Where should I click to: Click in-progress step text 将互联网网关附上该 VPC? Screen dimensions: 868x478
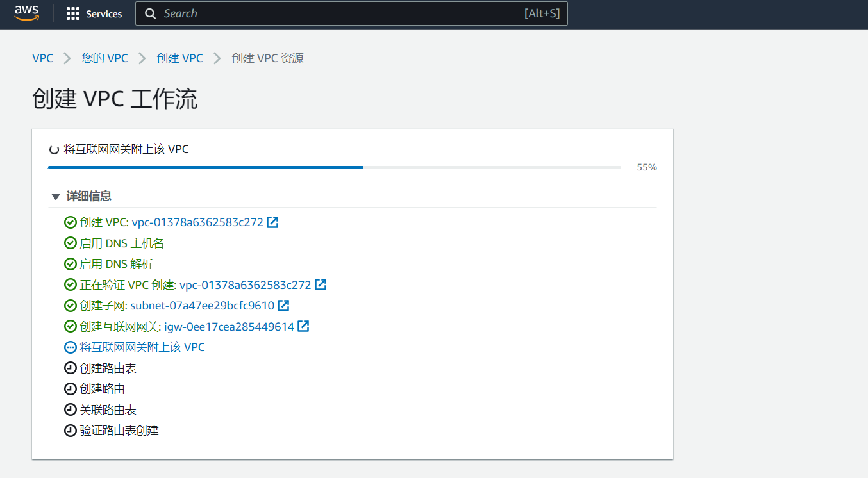tap(142, 347)
